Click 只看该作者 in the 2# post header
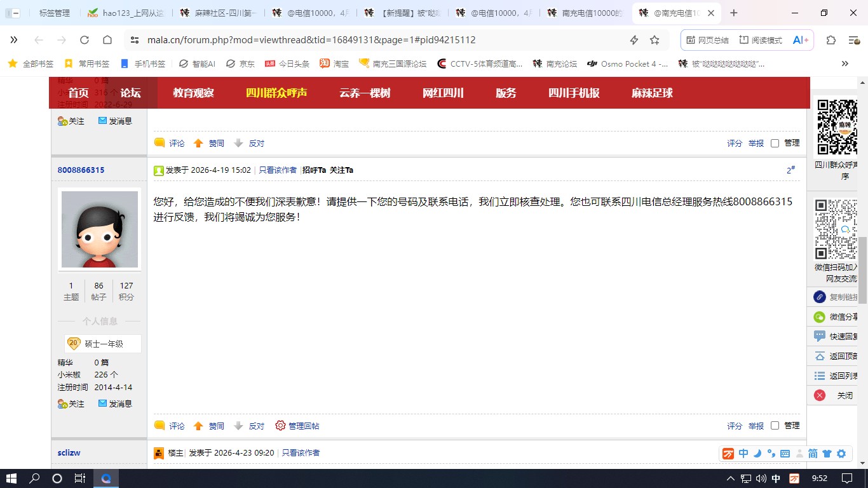 [x=278, y=170]
